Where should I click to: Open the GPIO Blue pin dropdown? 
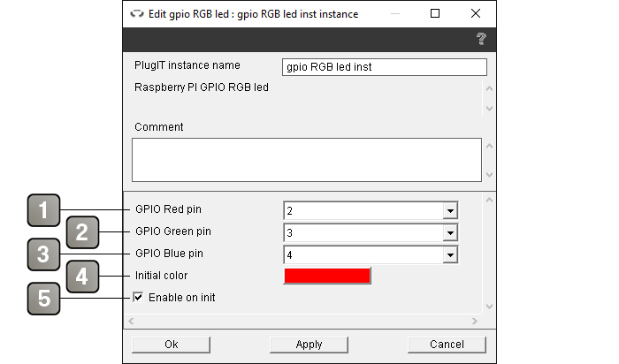pyautogui.click(x=450, y=254)
